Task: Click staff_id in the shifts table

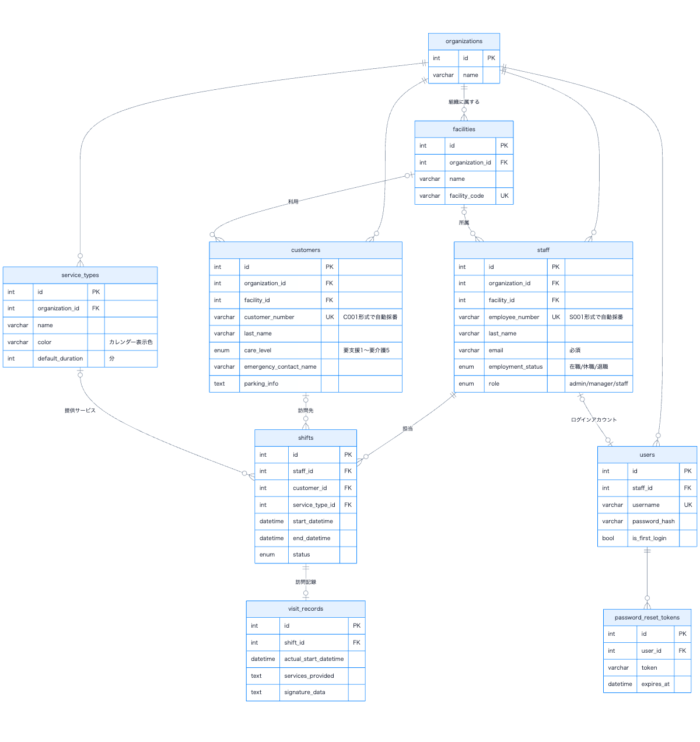Action: [x=314, y=471]
